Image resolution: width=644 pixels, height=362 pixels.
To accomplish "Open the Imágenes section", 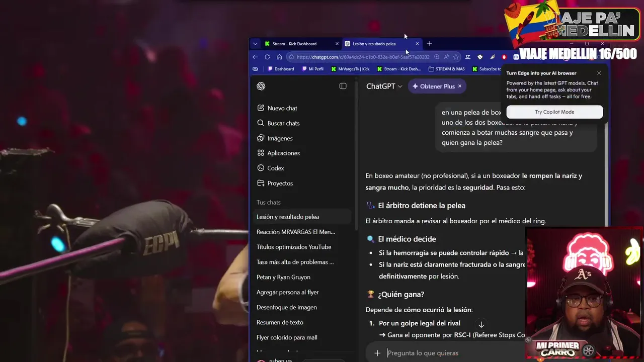I will (x=302, y=138).
